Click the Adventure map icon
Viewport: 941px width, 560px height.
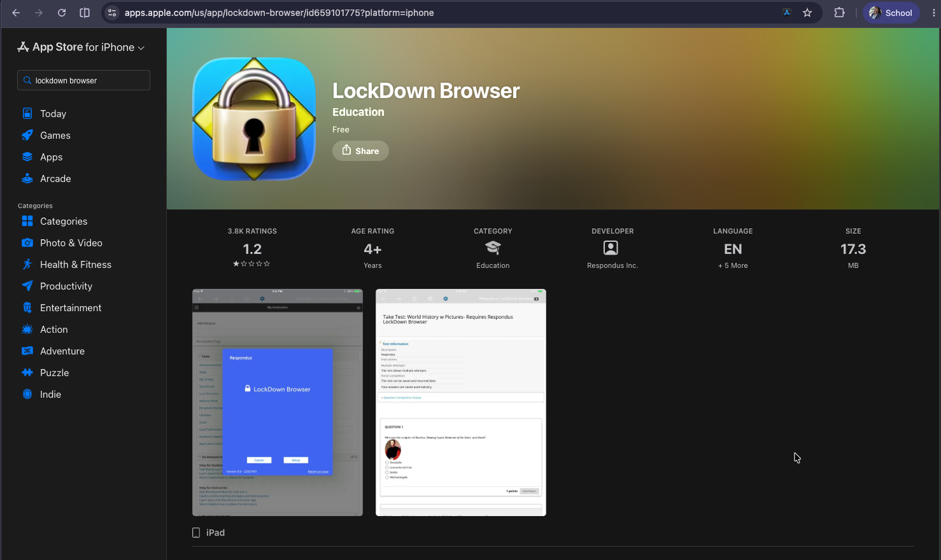27,351
